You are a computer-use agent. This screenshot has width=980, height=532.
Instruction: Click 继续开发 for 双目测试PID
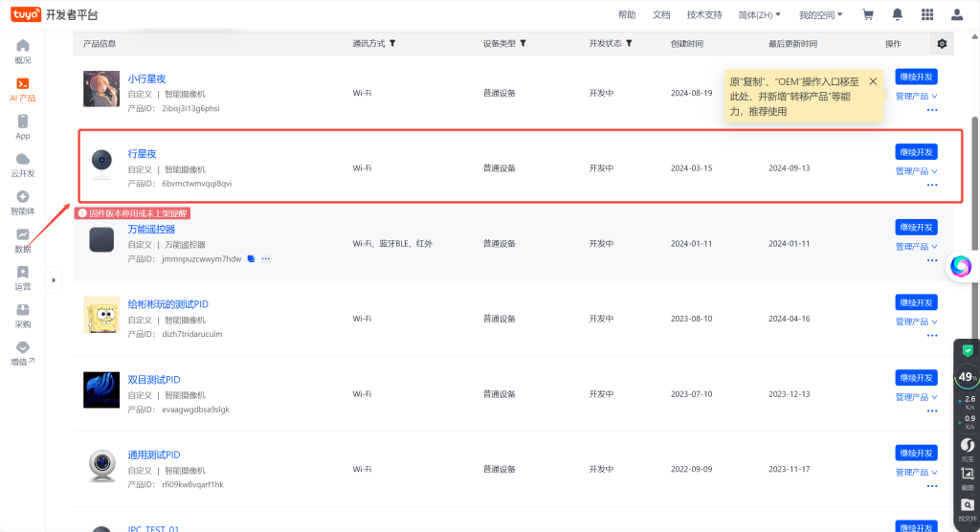click(916, 378)
